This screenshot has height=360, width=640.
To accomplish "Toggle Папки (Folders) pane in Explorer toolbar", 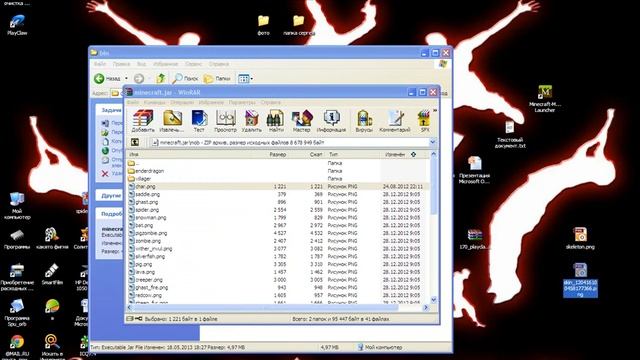I will 217,78.
